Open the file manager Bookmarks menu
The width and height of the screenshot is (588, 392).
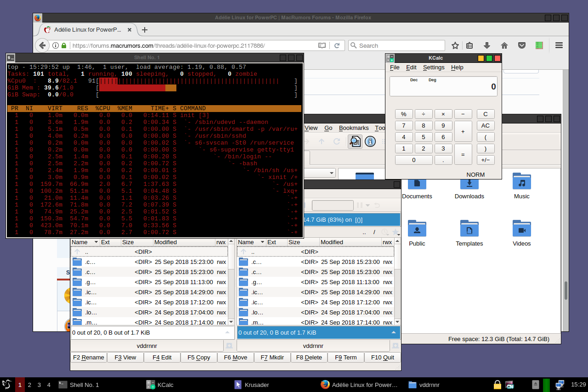354,128
